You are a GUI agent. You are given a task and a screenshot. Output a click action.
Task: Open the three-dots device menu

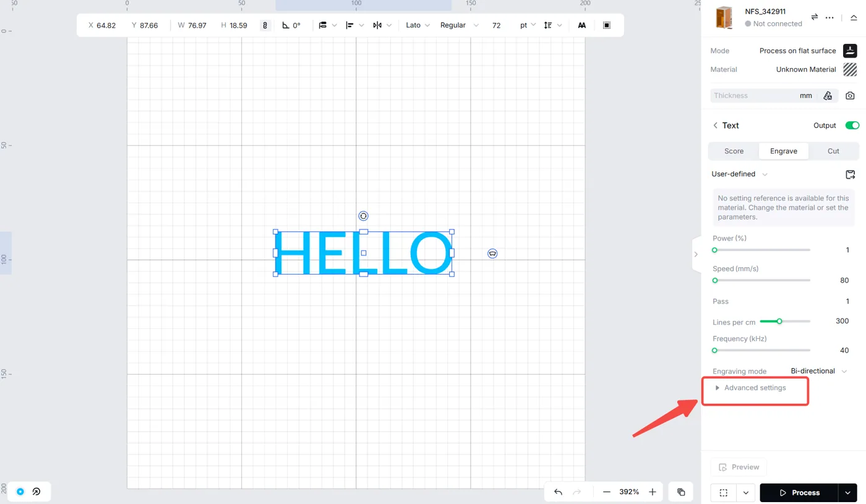pos(830,17)
